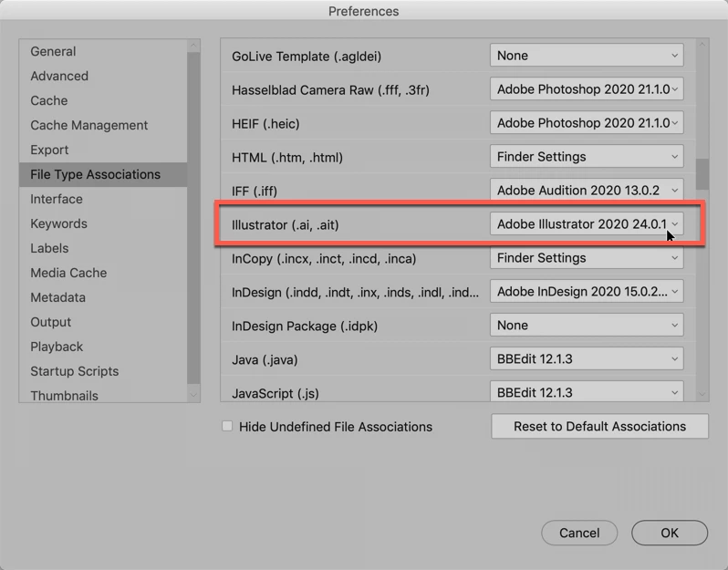Enable Hide Undefined File Associations checkbox
This screenshot has height=570, width=728.
pyautogui.click(x=227, y=426)
